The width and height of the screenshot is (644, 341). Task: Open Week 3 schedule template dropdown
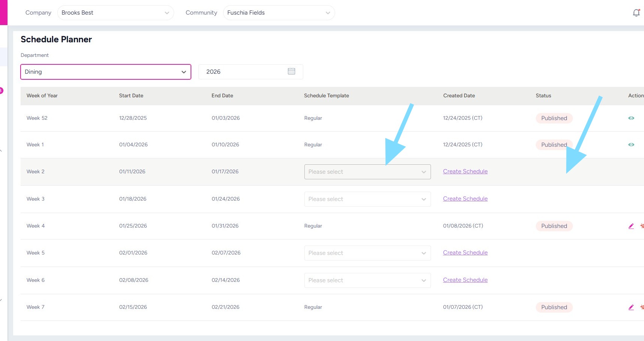pos(367,199)
